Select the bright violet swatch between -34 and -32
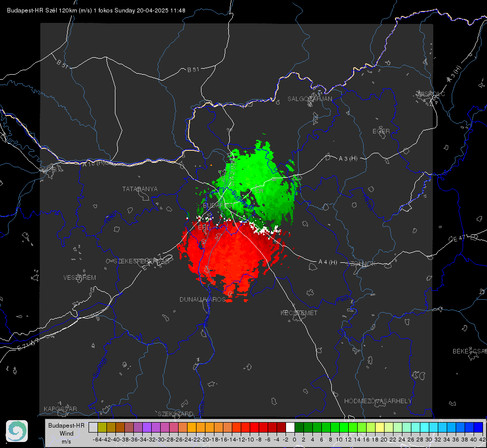The image size is (487, 448). [147, 427]
